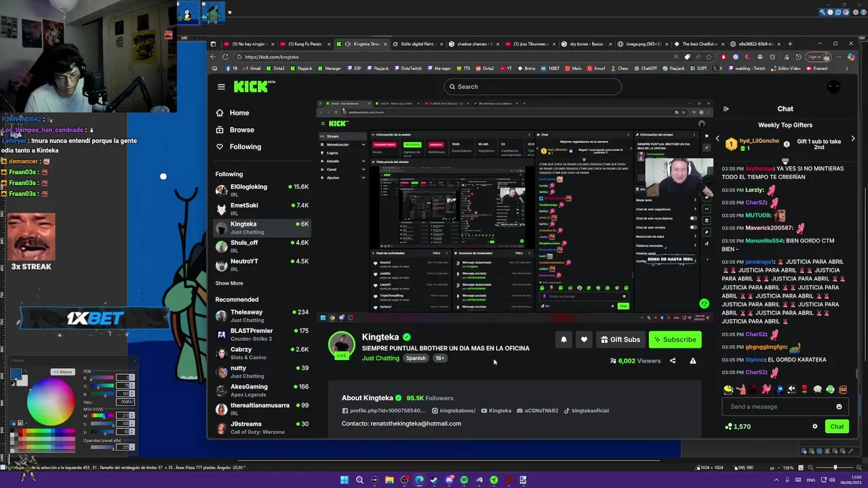Open the ChatGPT bookmark
868x488 pixels.
[x=645, y=68]
